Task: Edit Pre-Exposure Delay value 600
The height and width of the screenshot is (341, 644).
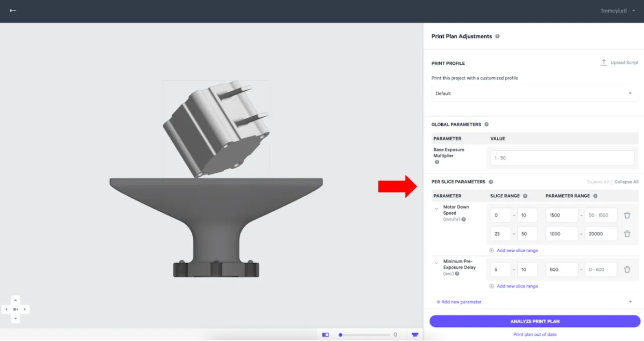Action: 562,269
